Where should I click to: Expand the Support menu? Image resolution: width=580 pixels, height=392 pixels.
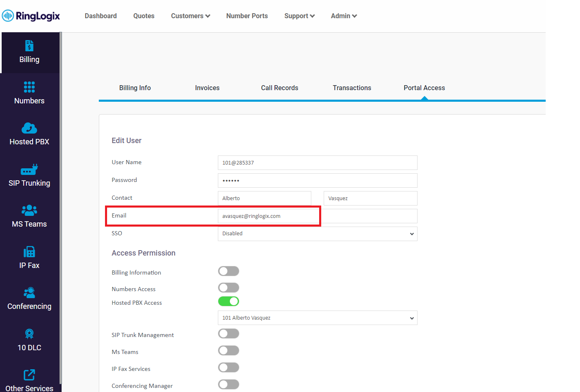point(300,16)
